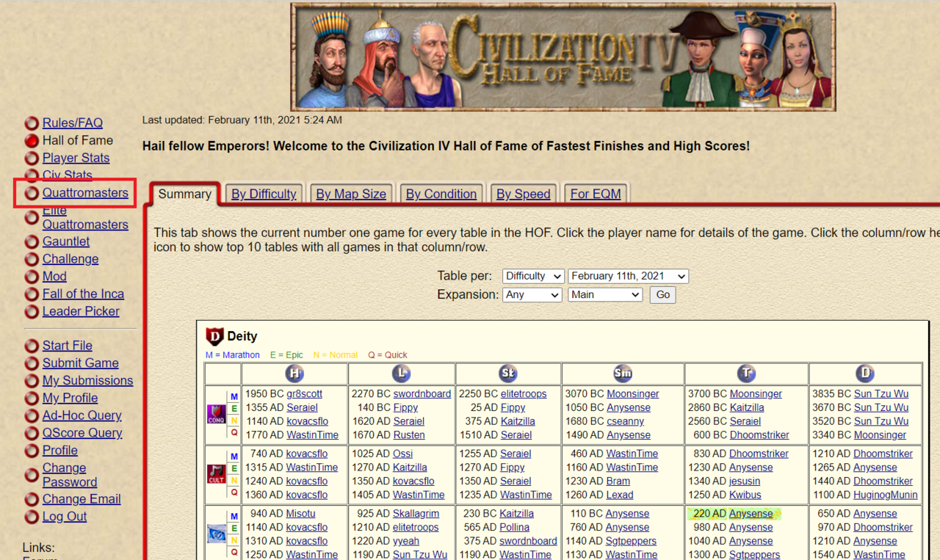The image size is (940, 560).
Task: Open the Main selection dropdown
Action: click(x=605, y=294)
